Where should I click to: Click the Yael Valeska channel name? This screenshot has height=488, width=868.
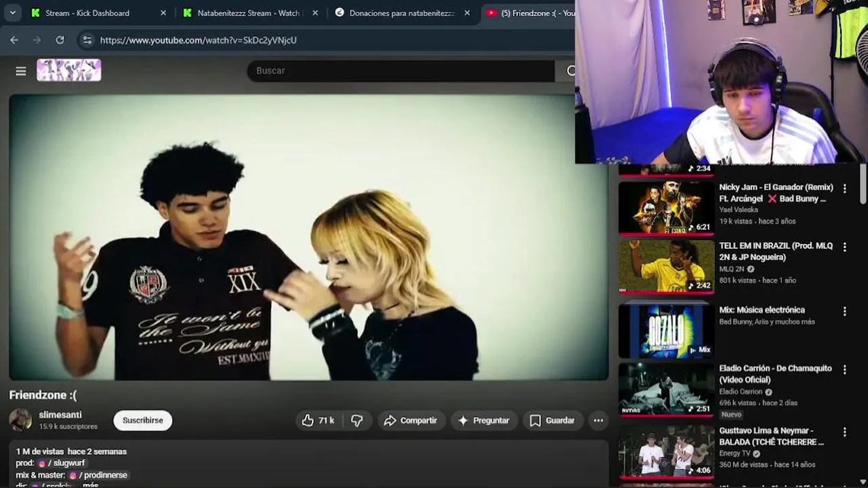tap(738, 209)
